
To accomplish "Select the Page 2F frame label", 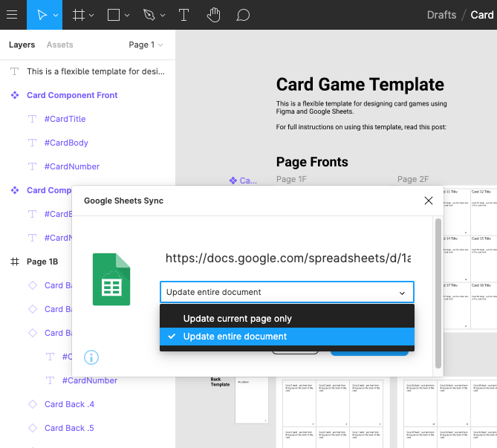I will (x=413, y=180).
